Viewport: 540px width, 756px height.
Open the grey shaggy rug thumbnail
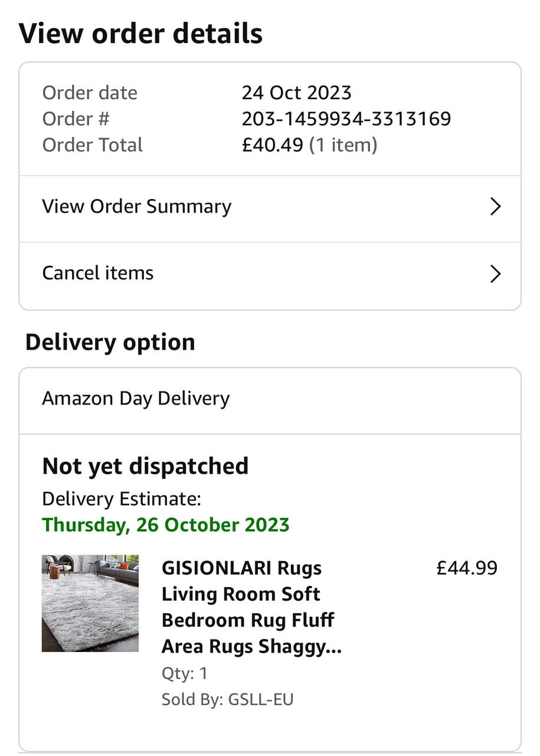point(90,603)
